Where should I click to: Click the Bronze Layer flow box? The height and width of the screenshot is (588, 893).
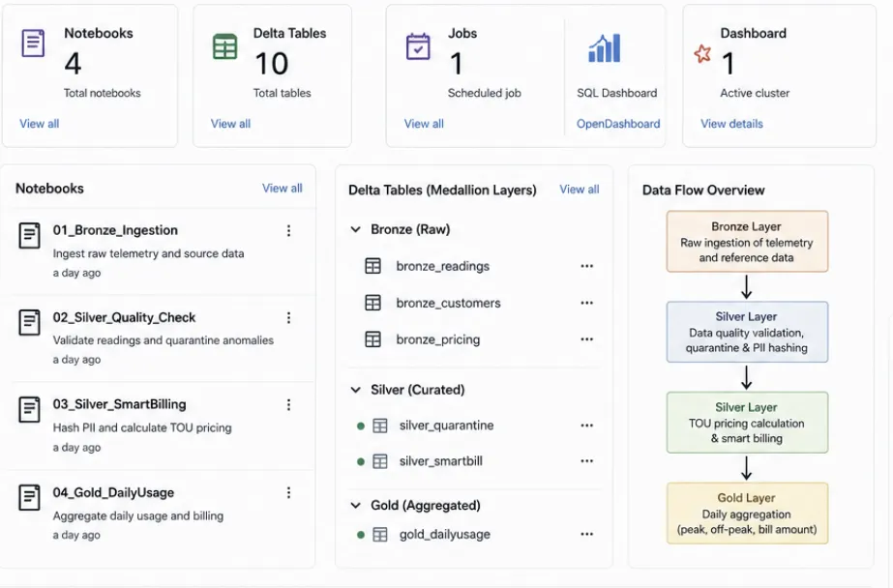click(x=747, y=242)
